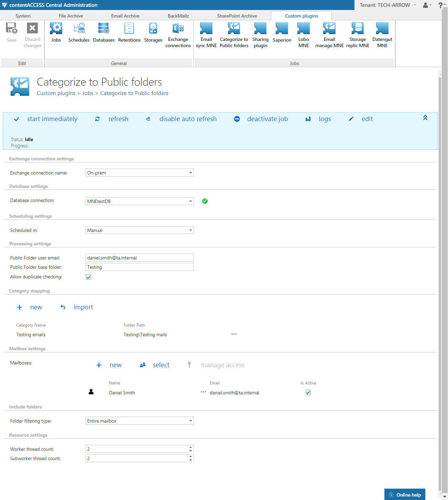Toggle Allow duplicate checking checkbox
The width and height of the screenshot is (448, 500).
(x=88, y=277)
